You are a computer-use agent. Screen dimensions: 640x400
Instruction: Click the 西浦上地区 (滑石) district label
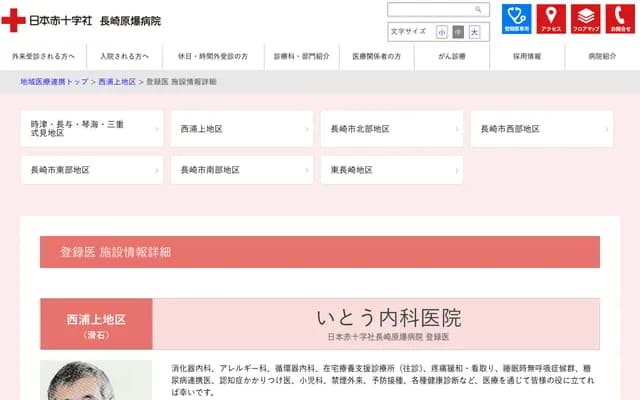click(96, 324)
